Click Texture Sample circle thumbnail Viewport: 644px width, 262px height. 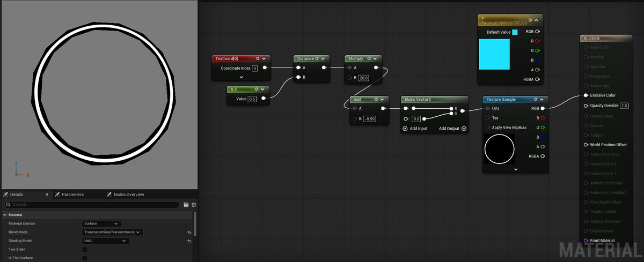[500, 149]
